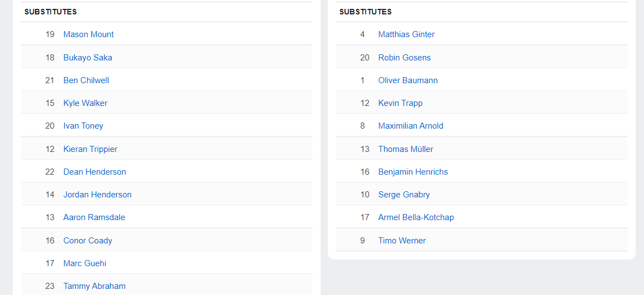Open Kevin Trapp's profile link
The width and height of the screenshot is (644, 295).
(x=400, y=103)
